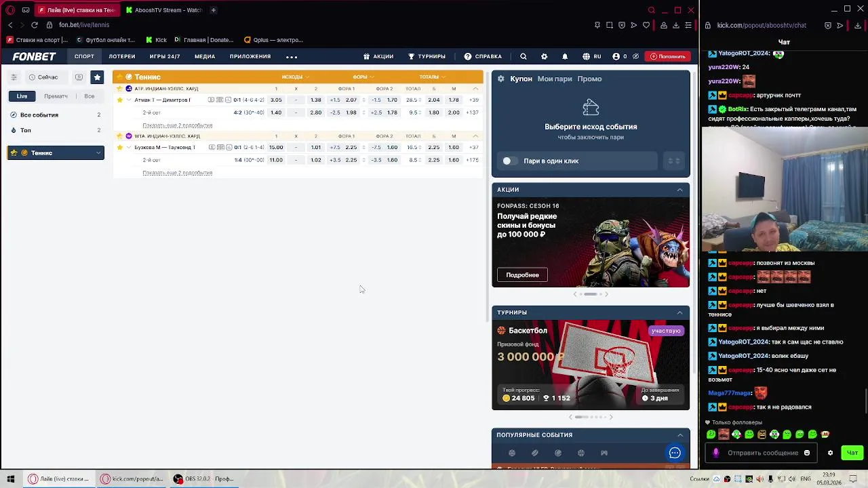The height and width of the screenshot is (488, 868).
Task: Open the Форы column dropdown
Action: click(363, 77)
